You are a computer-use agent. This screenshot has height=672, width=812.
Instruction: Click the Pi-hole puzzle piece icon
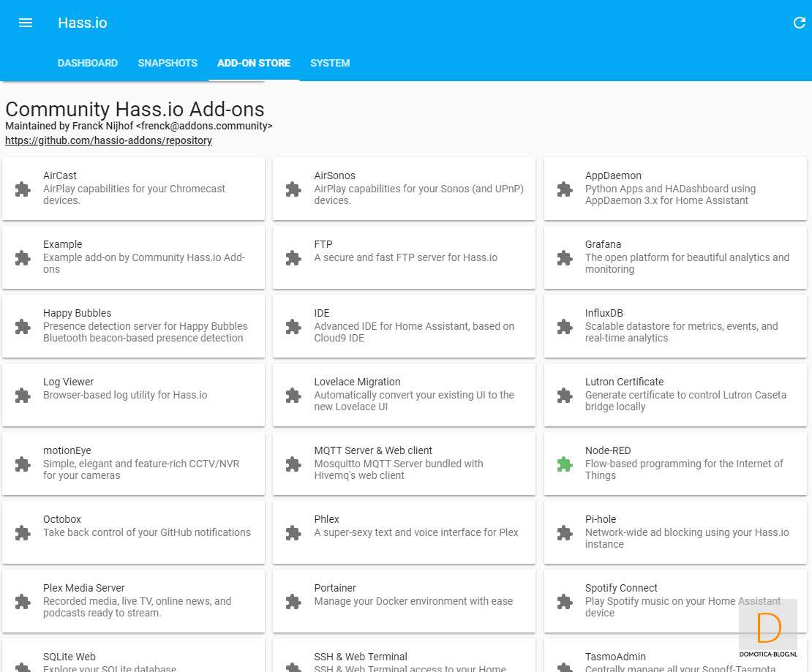tap(564, 533)
